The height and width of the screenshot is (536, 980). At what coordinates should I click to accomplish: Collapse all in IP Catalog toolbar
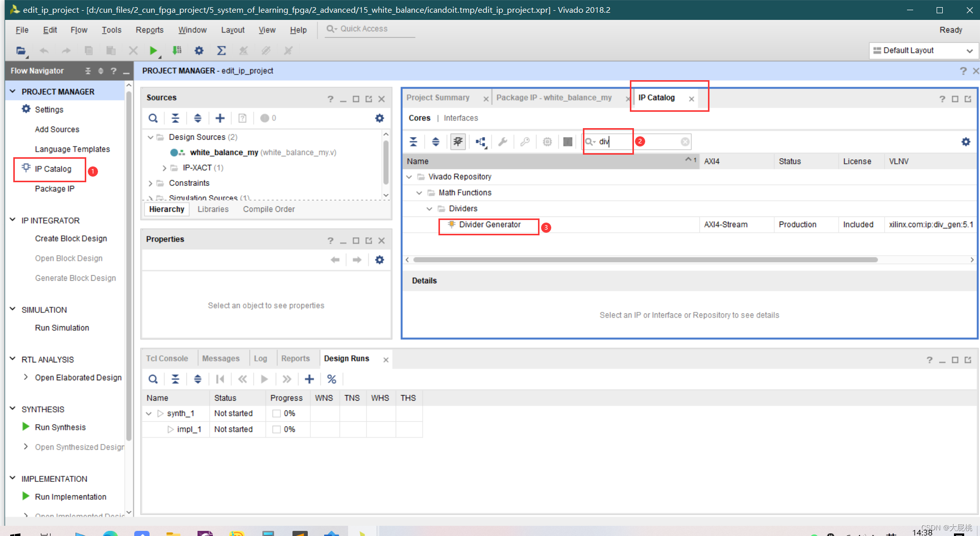tap(413, 142)
